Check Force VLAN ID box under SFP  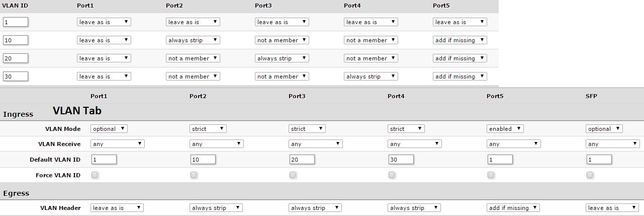(x=590, y=175)
